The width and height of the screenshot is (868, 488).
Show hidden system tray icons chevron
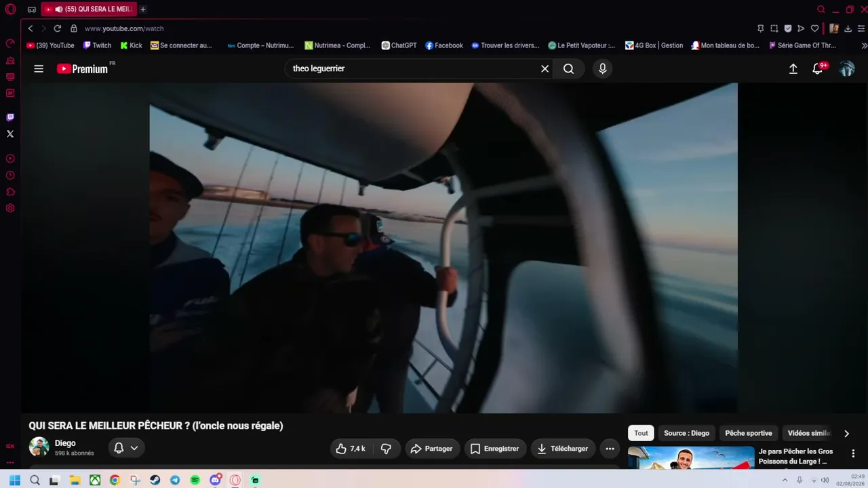pos(785,480)
